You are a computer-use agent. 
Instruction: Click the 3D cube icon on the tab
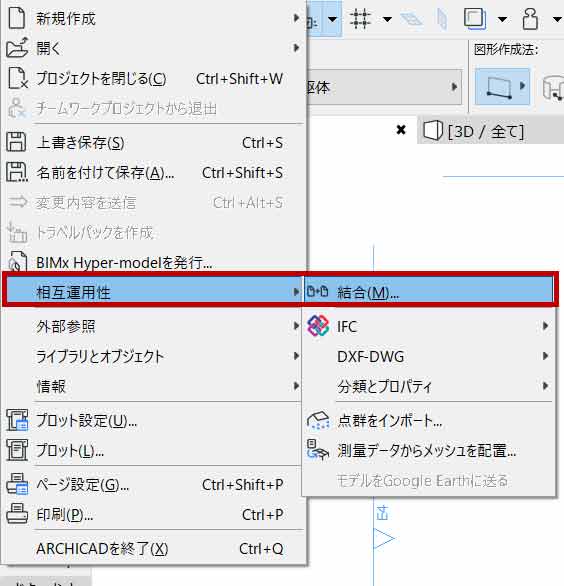[x=433, y=131]
